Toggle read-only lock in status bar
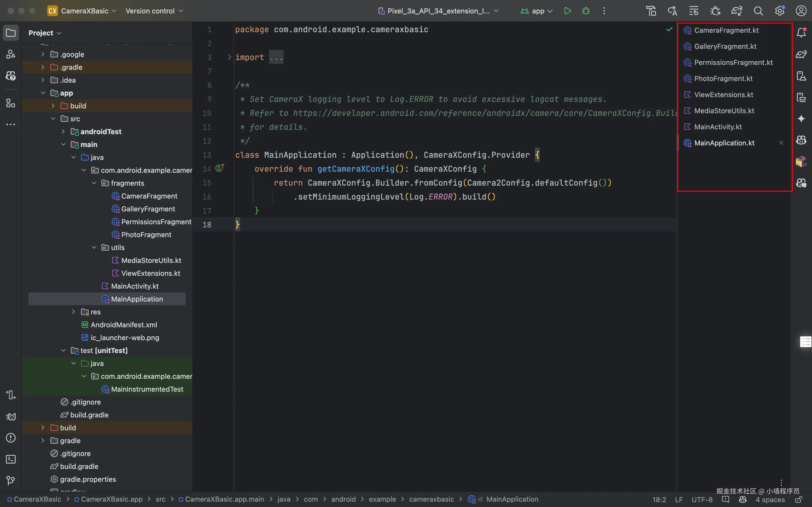 pyautogui.click(x=799, y=499)
